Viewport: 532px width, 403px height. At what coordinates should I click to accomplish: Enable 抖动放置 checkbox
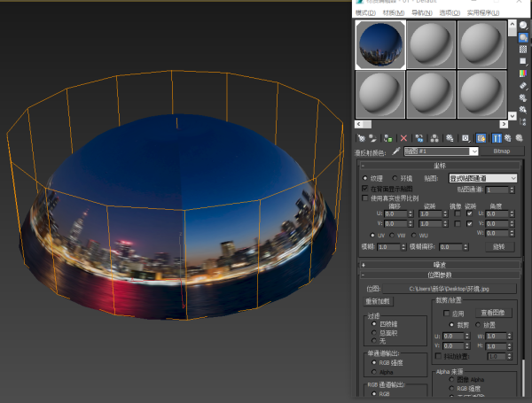point(438,356)
